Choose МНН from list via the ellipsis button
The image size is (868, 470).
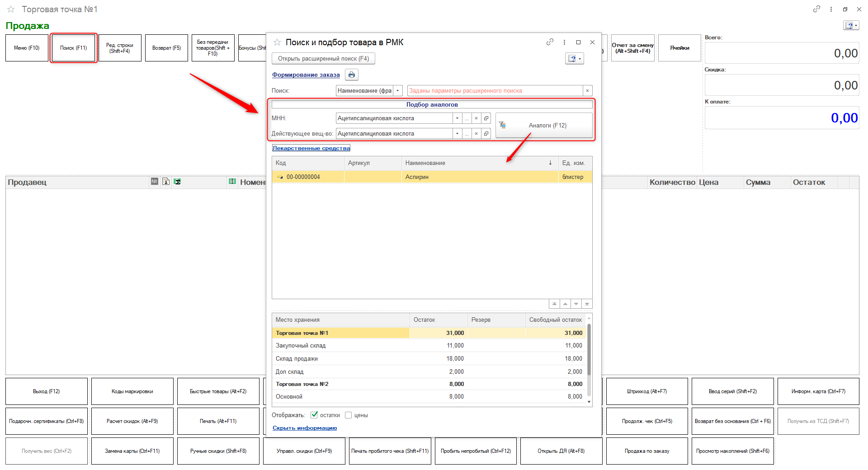pos(467,118)
